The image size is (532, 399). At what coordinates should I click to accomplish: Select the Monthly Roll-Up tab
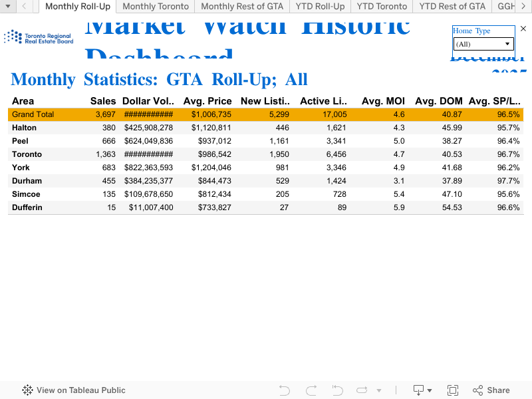[x=78, y=7]
